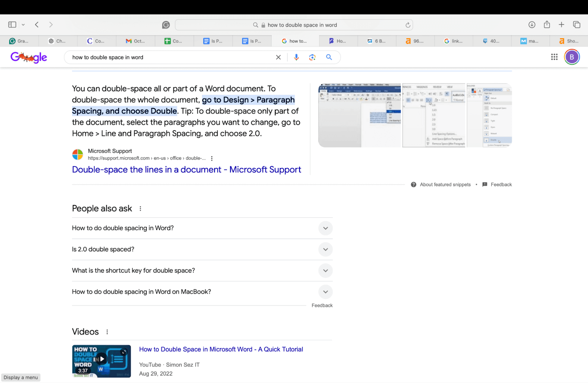Viewport: 588px width, 383px height.
Task: Switch to the first Is P... docs tab
Action: (x=213, y=41)
